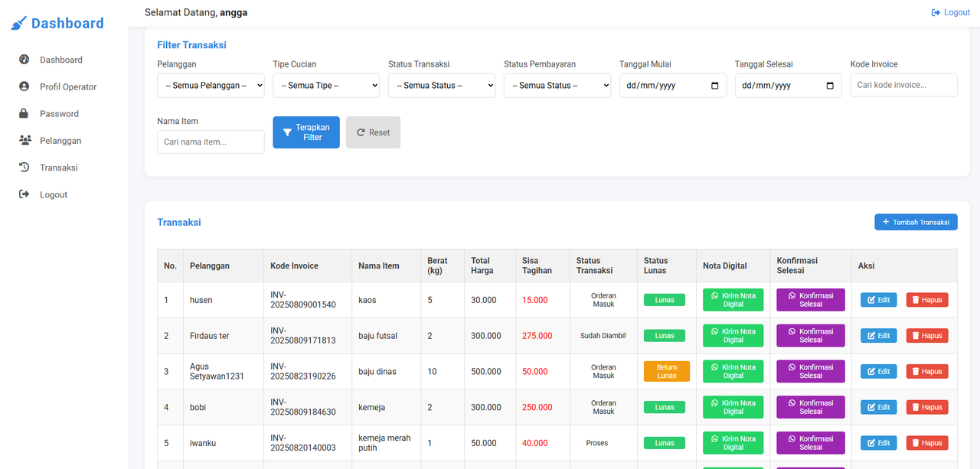Click the Password lock icon
Image resolution: width=980 pixels, height=469 pixels.
tap(24, 113)
